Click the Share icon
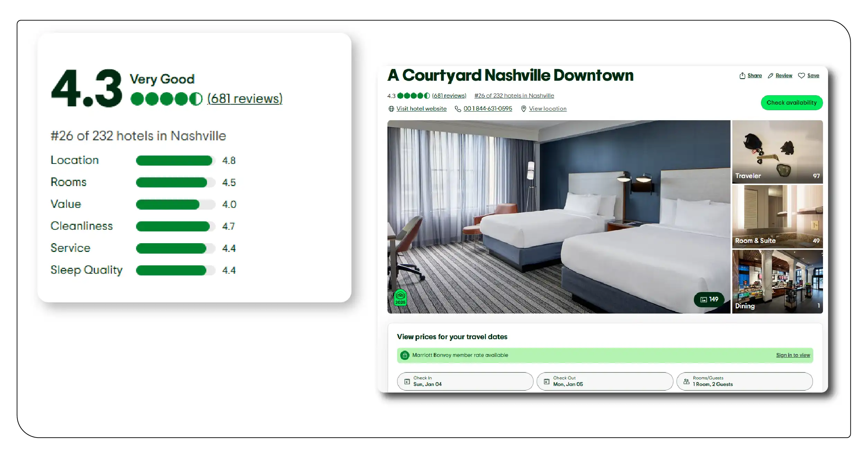 [742, 76]
